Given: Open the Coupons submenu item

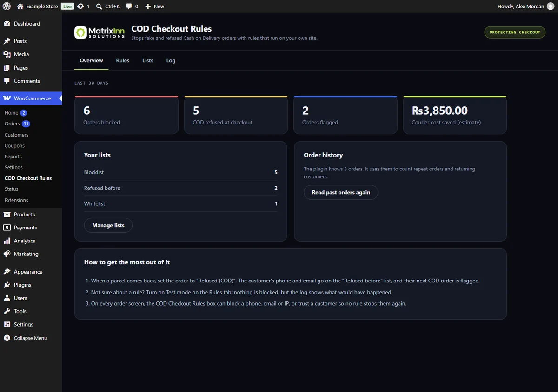Looking at the screenshot, I should (x=14, y=146).
